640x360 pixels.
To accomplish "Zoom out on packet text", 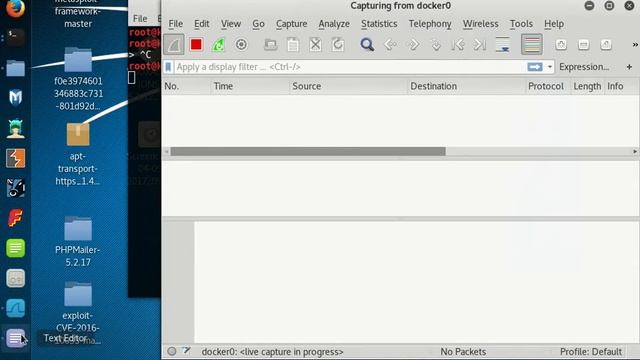I will pos(584,44).
